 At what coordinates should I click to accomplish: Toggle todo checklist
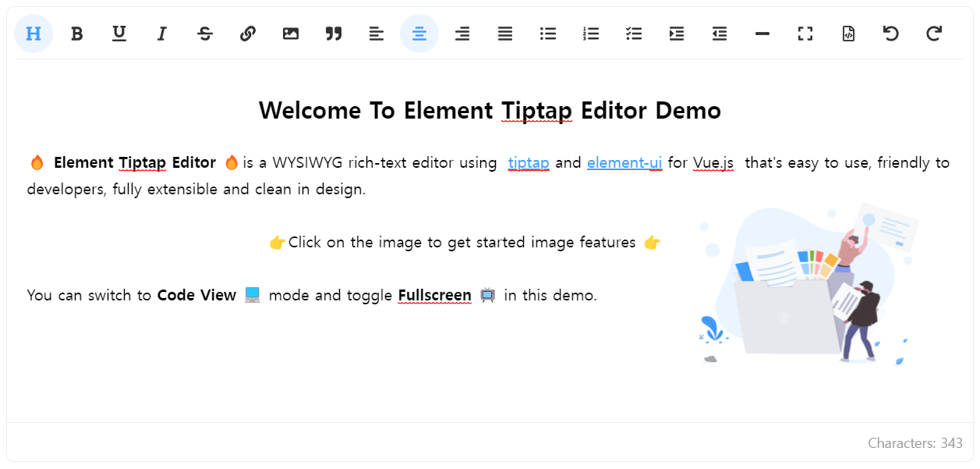(x=634, y=34)
